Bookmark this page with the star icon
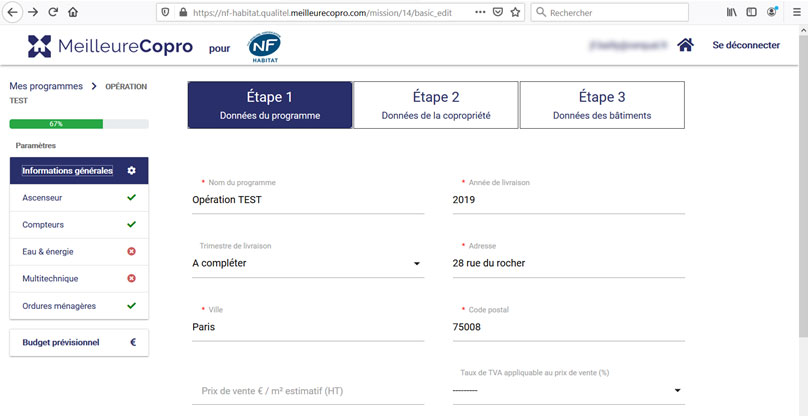Viewport: 808px width, 416px height. 514,12
